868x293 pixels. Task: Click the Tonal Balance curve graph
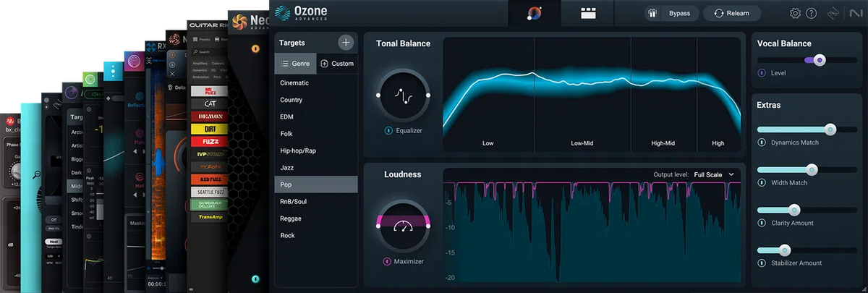(x=592, y=94)
